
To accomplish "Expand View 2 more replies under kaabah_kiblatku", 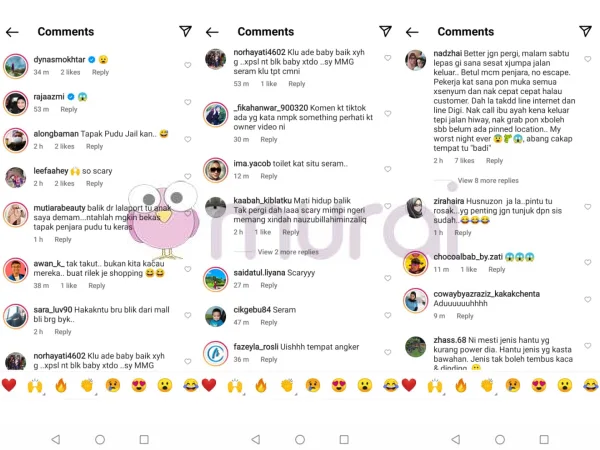I will coord(288,252).
